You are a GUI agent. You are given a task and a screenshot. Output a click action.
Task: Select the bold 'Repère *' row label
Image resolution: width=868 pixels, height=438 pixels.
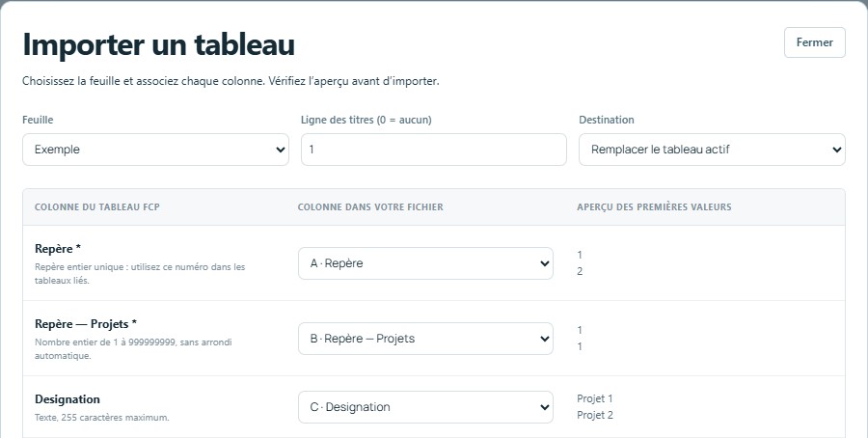(x=58, y=249)
